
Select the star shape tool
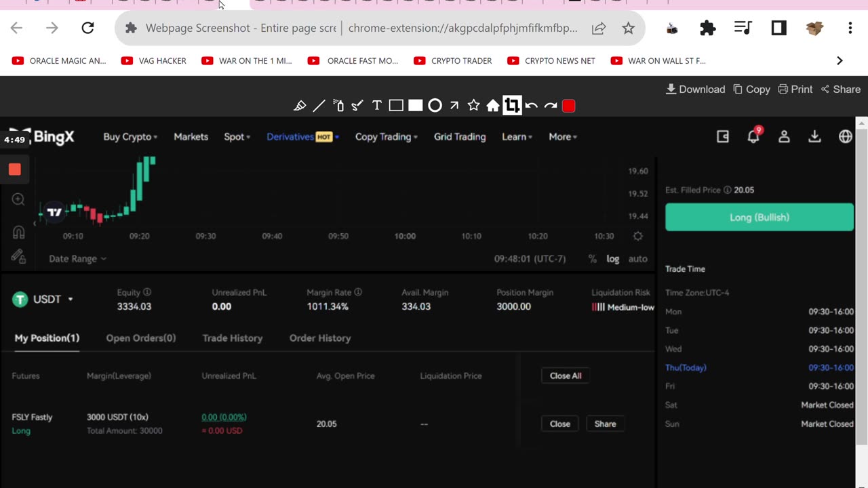[x=473, y=106]
